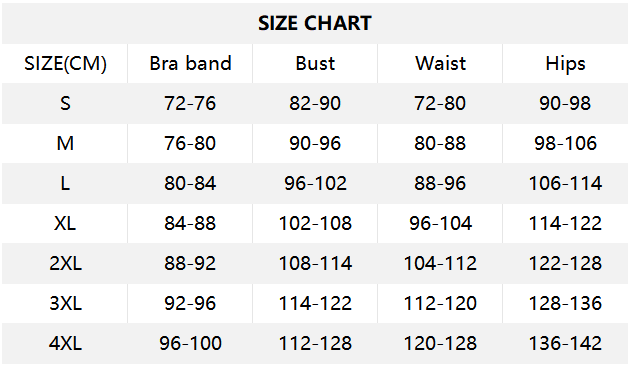Click the Waist column header
The image size is (631, 369).
coord(440,63)
